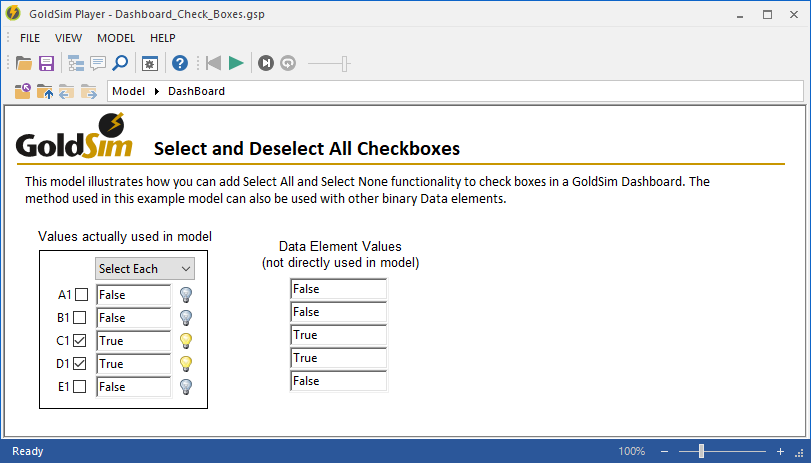The height and width of the screenshot is (463, 811).
Task: Step simulation forward with step icon
Action: point(266,63)
